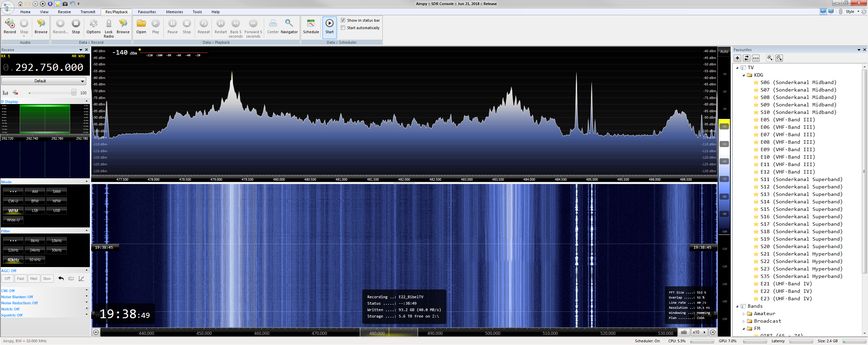Image resolution: width=868 pixels, height=345 pixels.
Task: Open the data recording Options gear
Action: pos(93,26)
